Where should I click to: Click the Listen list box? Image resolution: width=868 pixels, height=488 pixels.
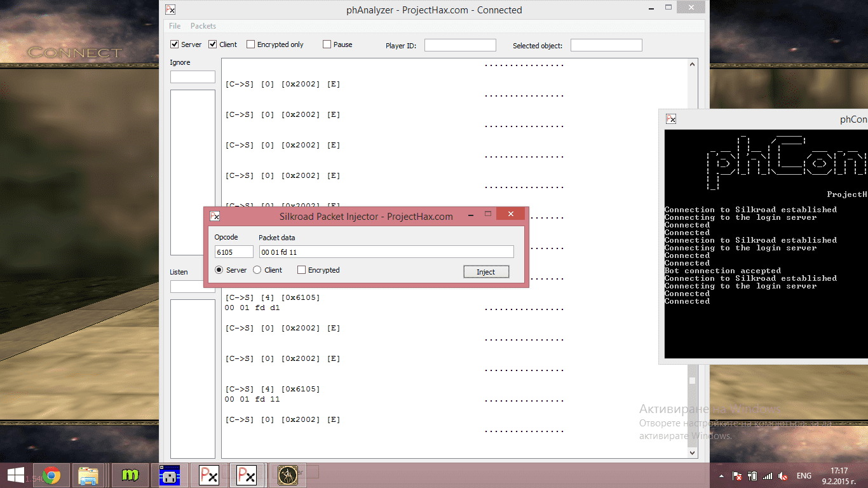[193, 379]
